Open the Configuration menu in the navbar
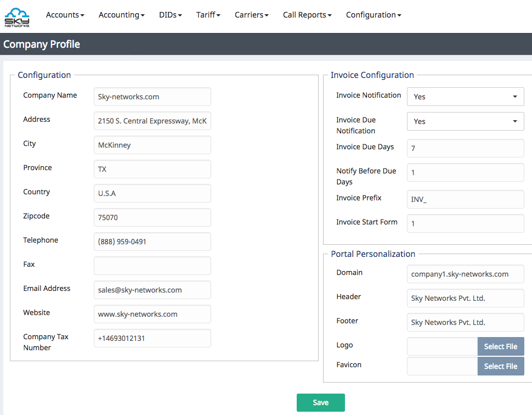Viewport: 532px width, 415px height. click(373, 15)
